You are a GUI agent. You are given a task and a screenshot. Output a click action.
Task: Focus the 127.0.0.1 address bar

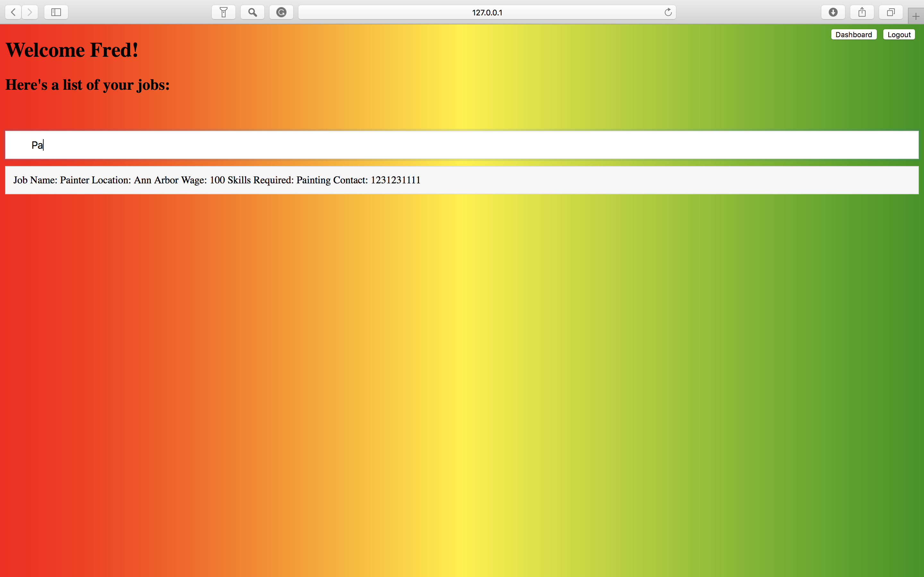point(486,12)
